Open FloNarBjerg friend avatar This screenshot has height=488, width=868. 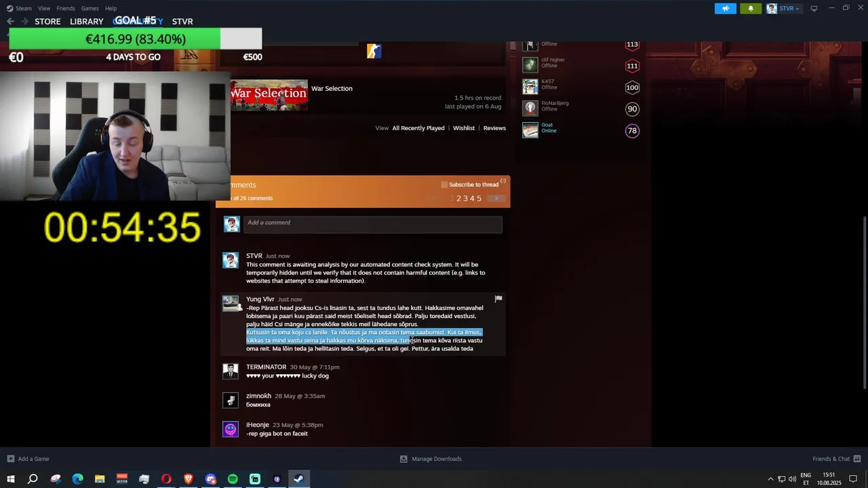[x=530, y=108]
